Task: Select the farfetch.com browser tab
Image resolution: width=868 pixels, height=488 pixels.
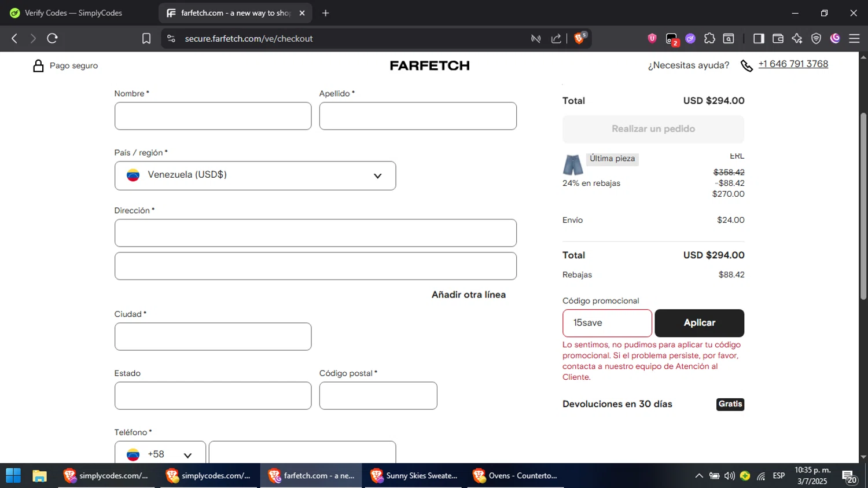Action: click(x=235, y=13)
